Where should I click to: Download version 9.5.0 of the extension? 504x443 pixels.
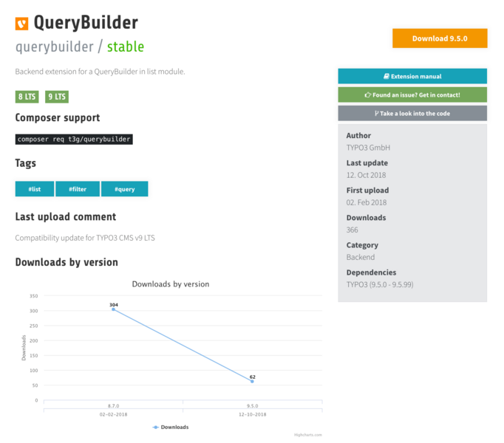click(x=440, y=38)
